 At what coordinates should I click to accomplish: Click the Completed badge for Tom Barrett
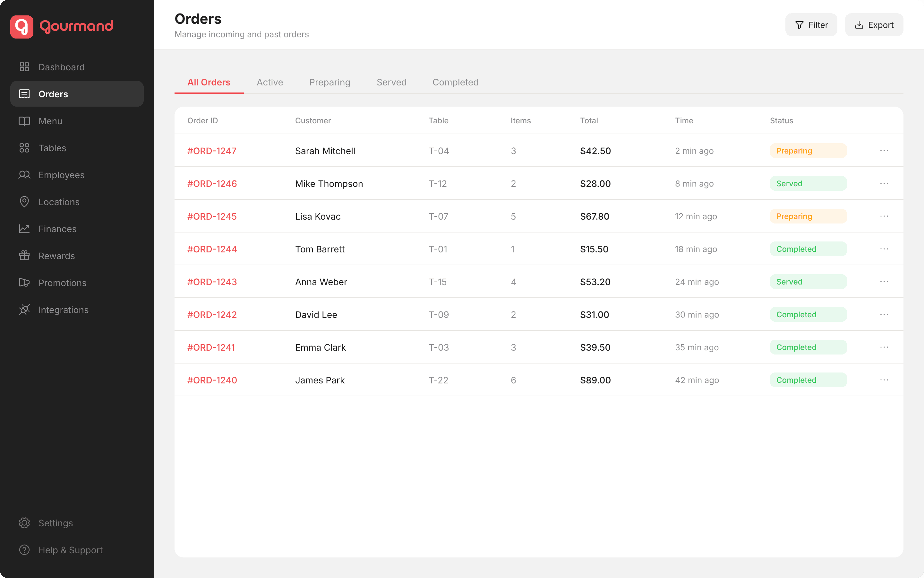pos(808,249)
